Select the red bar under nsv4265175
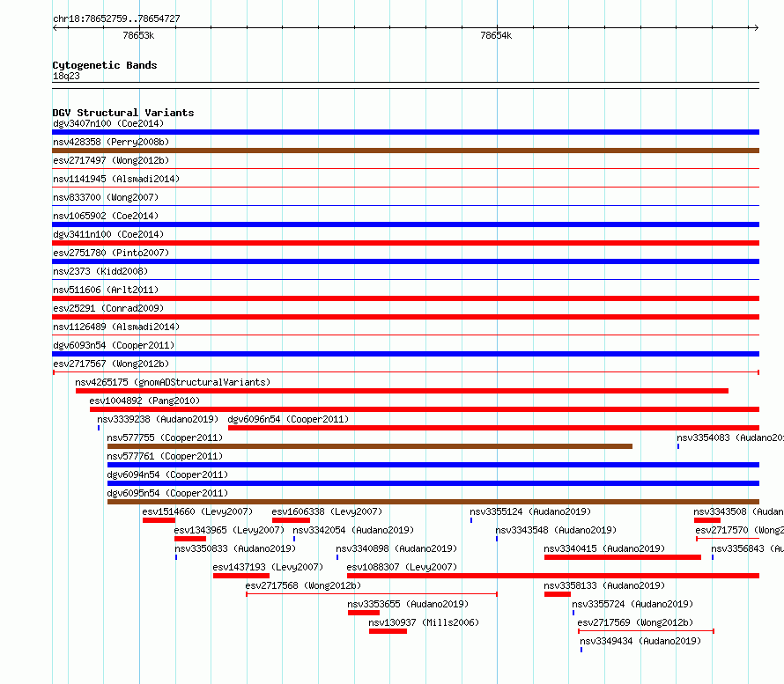This screenshot has width=784, height=684. pyautogui.click(x=402, y=391)
